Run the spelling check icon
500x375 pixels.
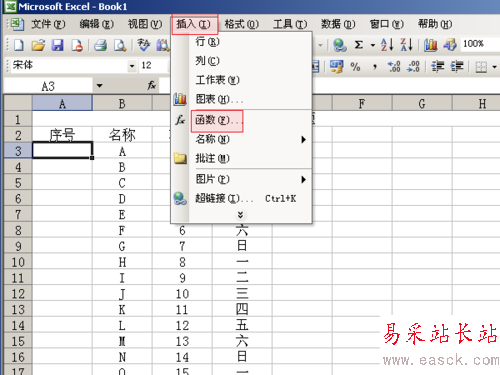[144, 45]
